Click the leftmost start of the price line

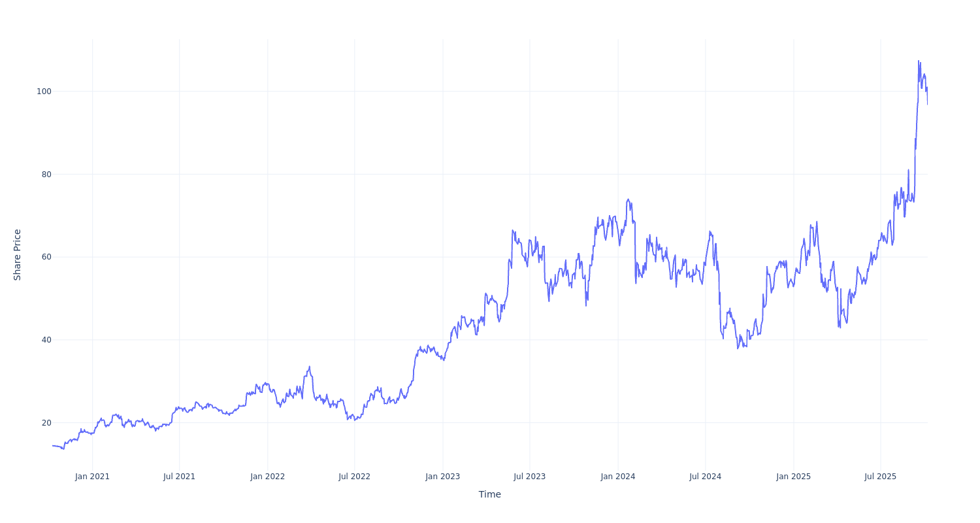(53, 445)
